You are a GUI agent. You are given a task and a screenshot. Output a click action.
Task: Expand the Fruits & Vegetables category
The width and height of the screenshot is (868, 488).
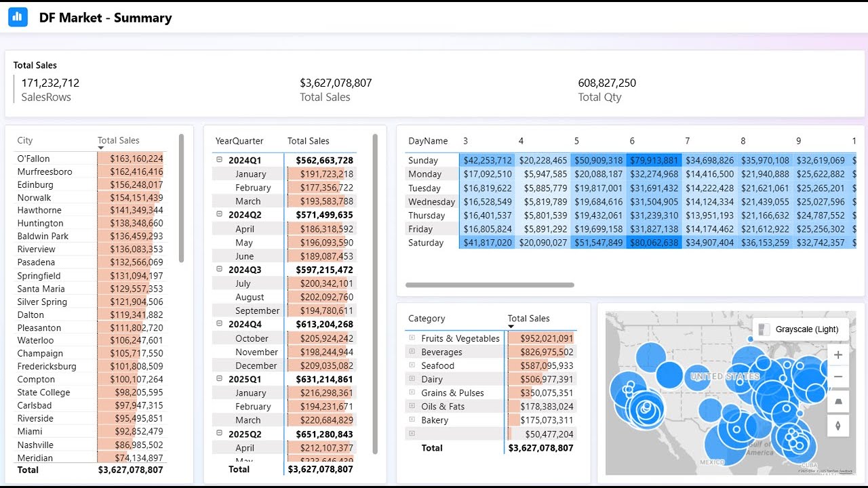(x=412, y=338)
